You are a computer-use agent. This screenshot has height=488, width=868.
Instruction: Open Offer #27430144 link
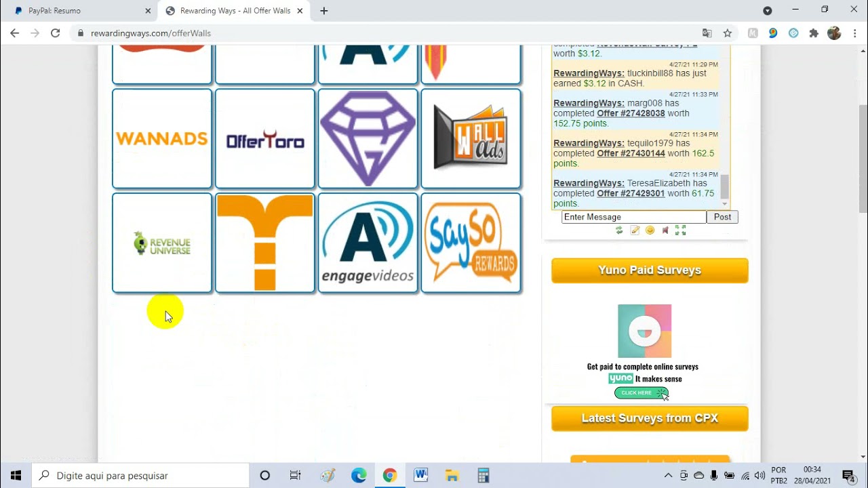pos(631,153)
